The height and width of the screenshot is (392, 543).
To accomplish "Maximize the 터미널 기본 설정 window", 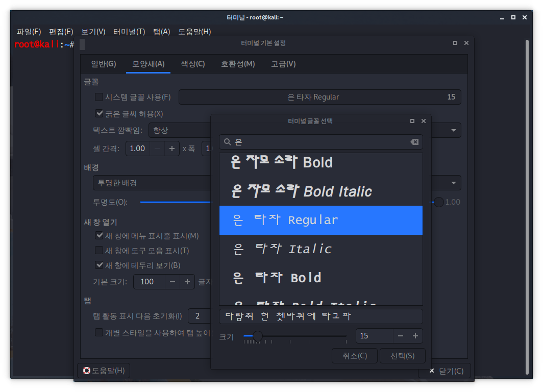I will point(455,43).
